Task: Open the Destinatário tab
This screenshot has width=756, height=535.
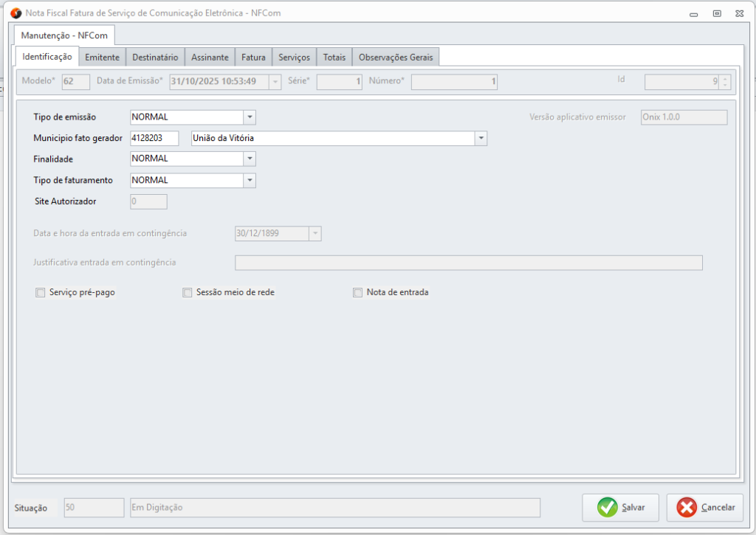Action: pos(155,58)
